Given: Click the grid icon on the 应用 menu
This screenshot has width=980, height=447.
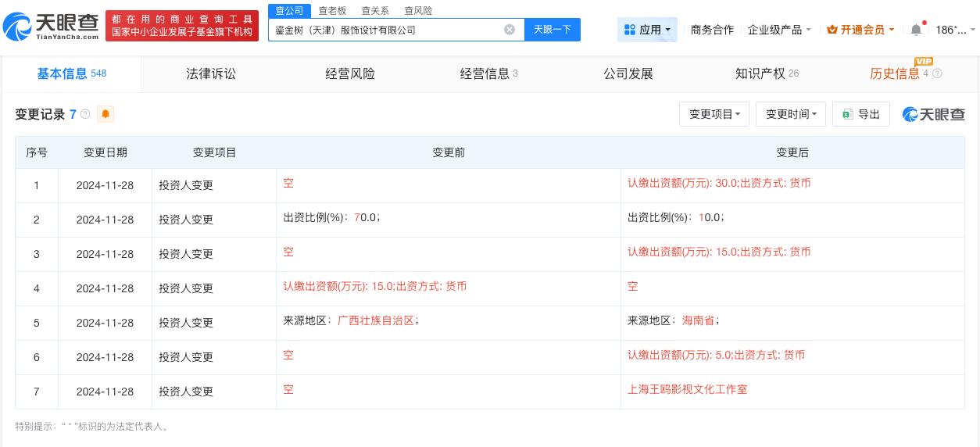Looking at the screenshot, I should tap(630, 30).
